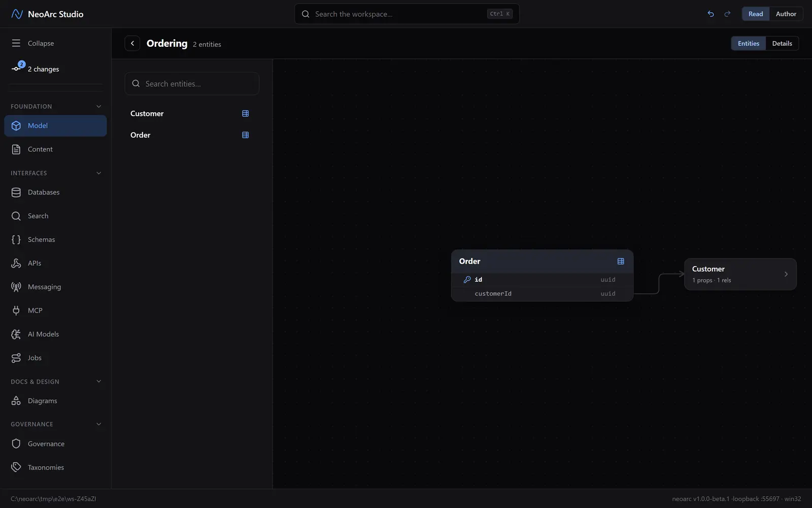Click the APIs webhook icon

point(16,263)
